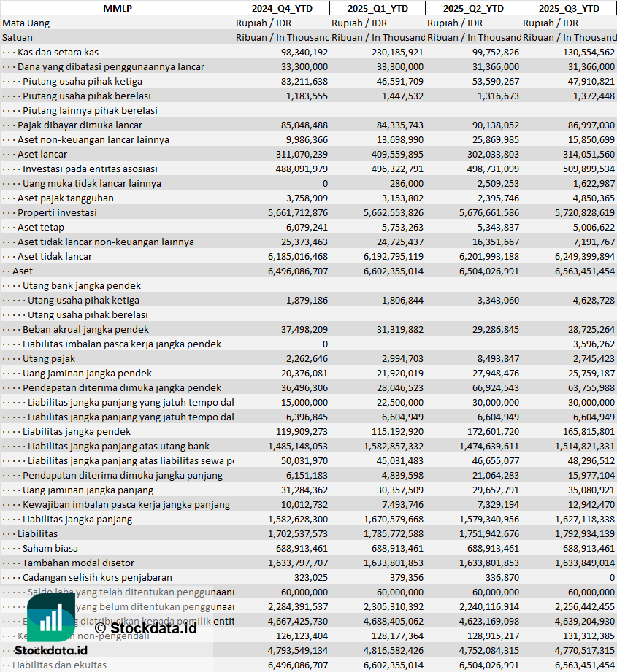The height and width of the screenshot is (672, 617).
Task: Select Uang jaminan jangka panjang label
Action: (88, 490)
